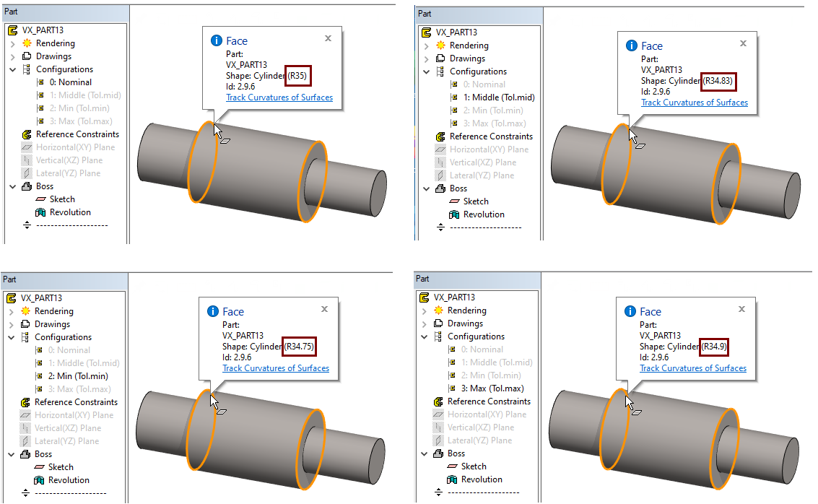This screenshot has height=504, width=818.
Task: Select active '0: Nominal' configuration in R35 view
Action: pyautogui.click(x=71, y=82)
